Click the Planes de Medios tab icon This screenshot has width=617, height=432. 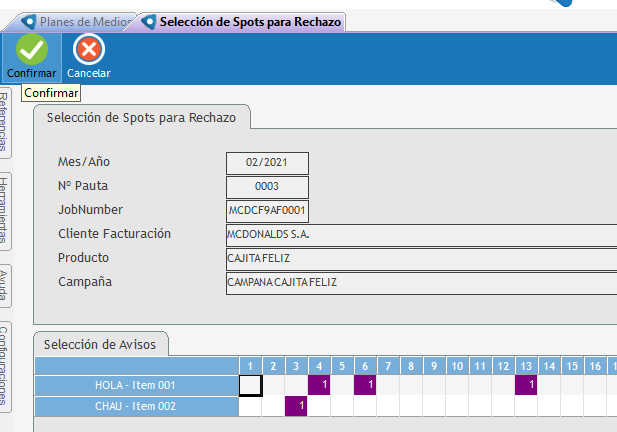point(28,21)
